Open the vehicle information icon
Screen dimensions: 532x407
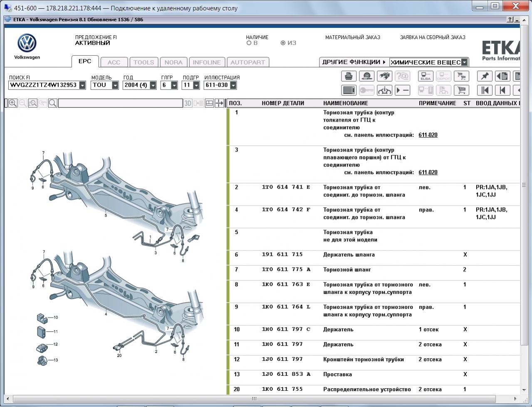point(384,90)
